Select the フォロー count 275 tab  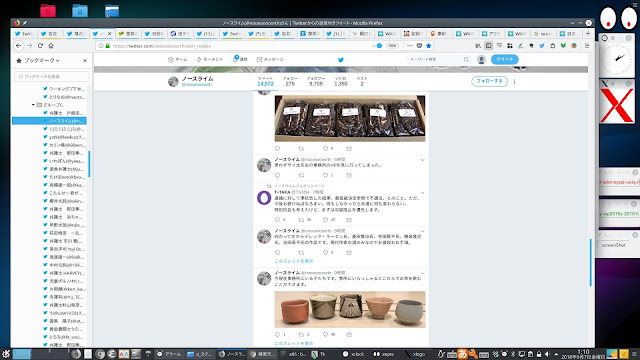click(x=290, y=81)
